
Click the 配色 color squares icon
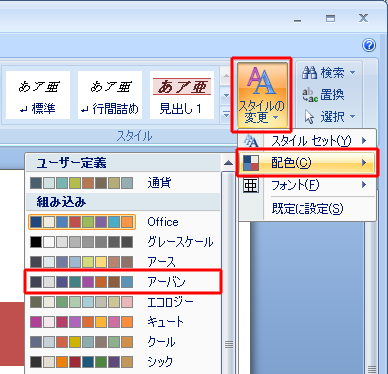pyautogui.click(x=251, y=163)
